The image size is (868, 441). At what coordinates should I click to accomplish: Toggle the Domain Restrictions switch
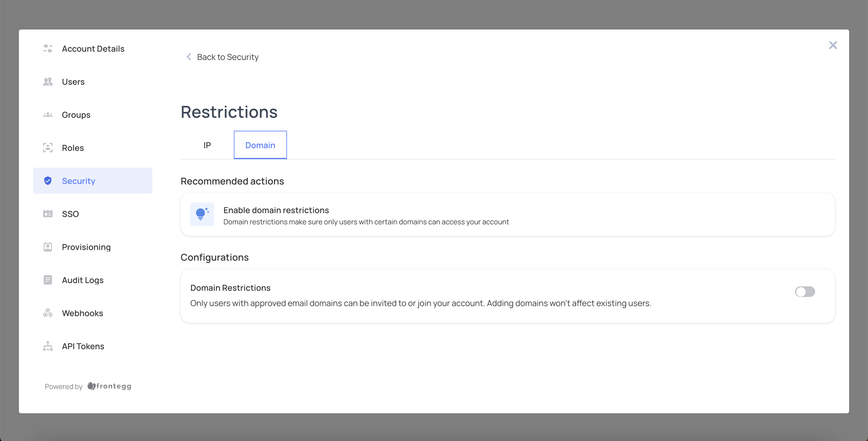tap(805, 291)
